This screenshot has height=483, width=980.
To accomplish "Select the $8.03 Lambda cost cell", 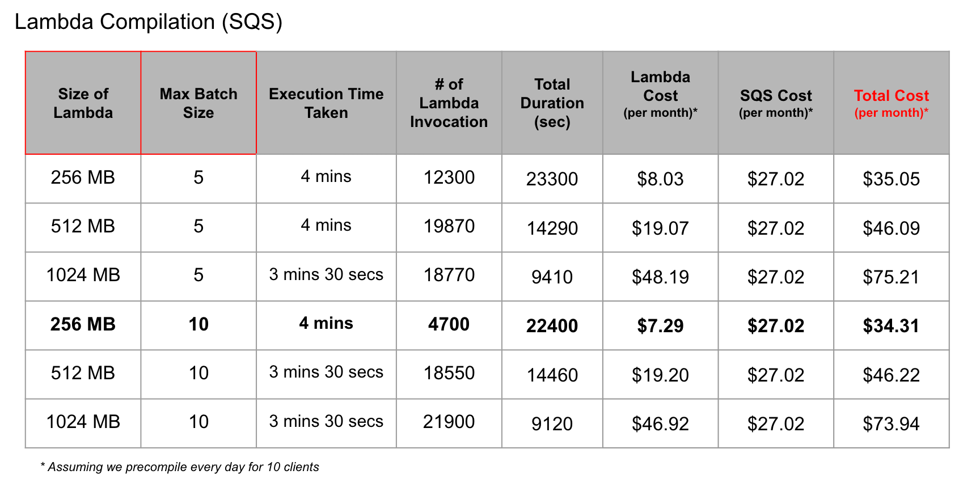I will point(660,179).
